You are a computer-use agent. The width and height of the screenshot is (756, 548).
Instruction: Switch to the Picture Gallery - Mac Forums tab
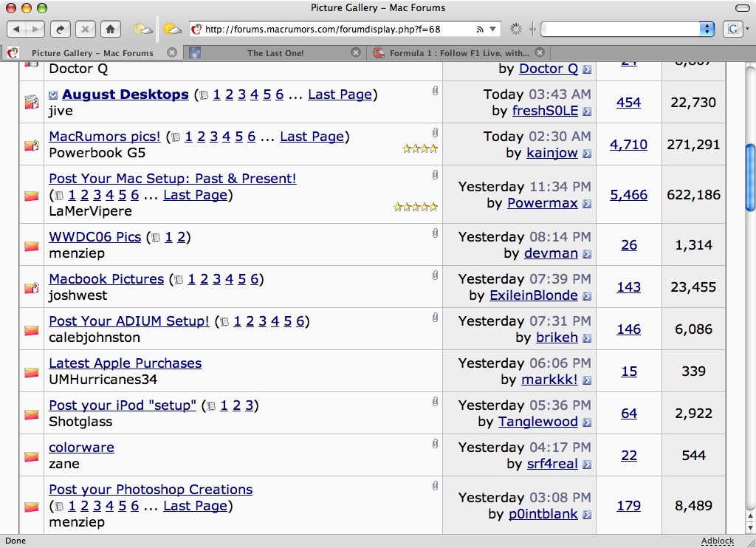(92, 53)
